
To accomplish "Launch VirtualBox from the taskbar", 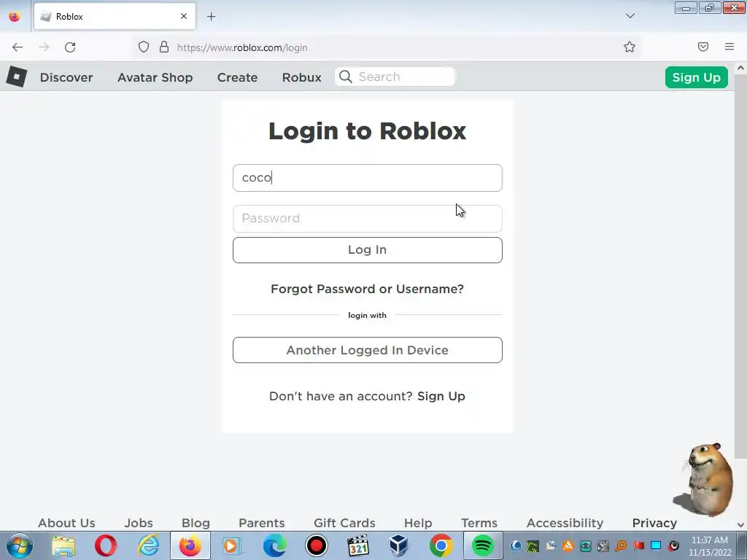I will pyautogui.click(x=399, y=545).
